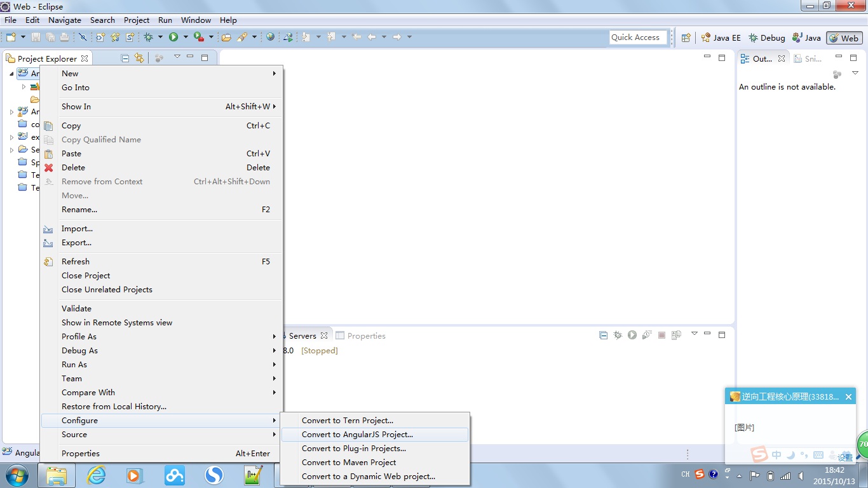Choose Properties in the context menu
868x488 pixels.
click(161, 454)
